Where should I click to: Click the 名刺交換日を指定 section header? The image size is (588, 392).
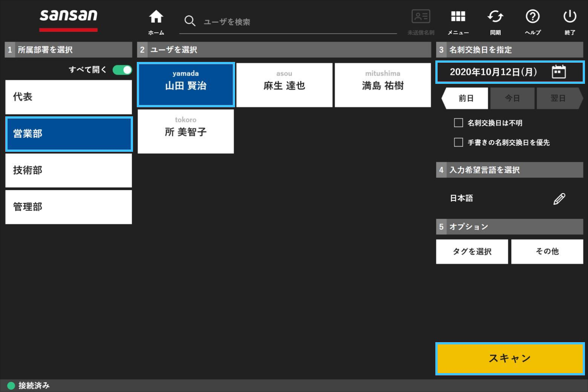[509, 50]
